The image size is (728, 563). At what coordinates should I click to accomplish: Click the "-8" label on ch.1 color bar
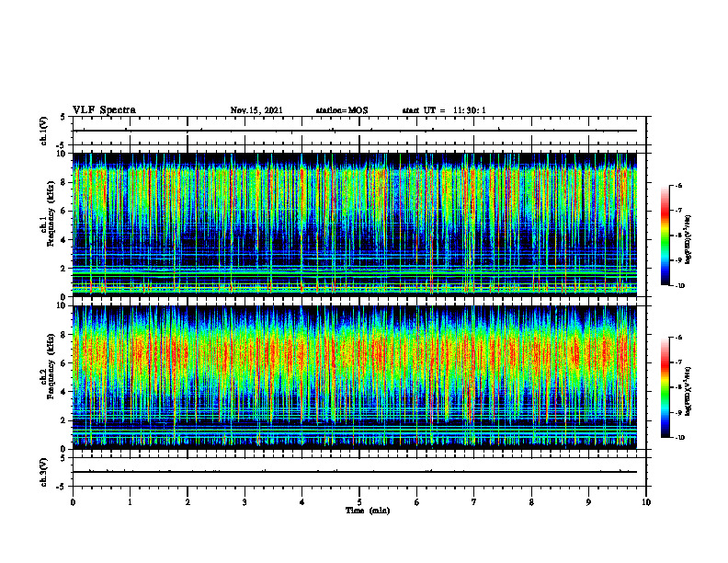click(x=678, y=236)
